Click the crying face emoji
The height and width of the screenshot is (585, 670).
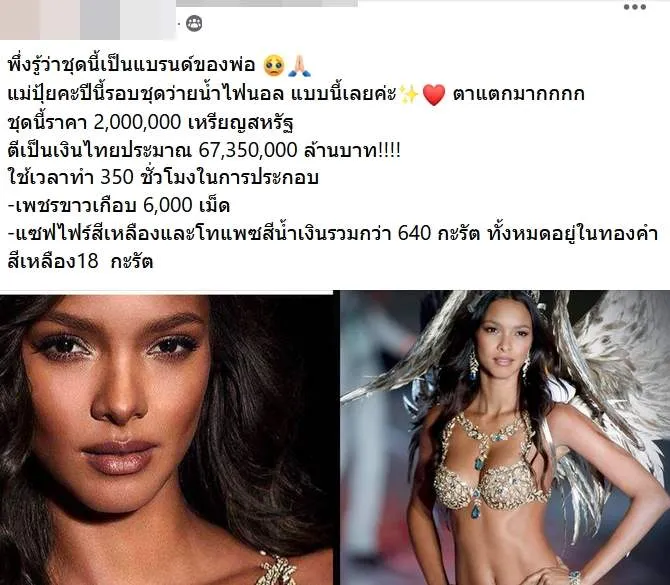[273, 65]
